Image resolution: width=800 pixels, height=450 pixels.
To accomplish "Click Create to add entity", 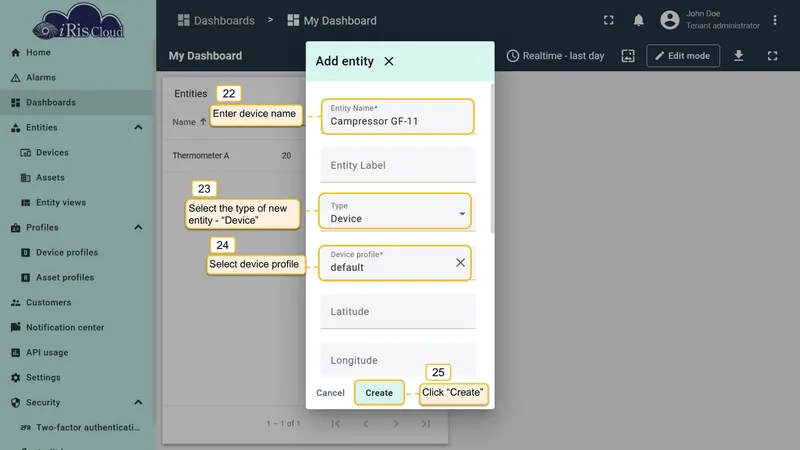I will pos(379,393).
